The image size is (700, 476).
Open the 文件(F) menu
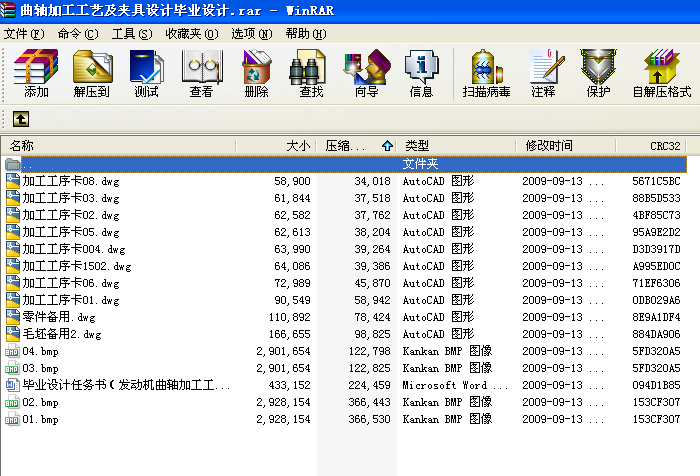click(x=25, y=33)
